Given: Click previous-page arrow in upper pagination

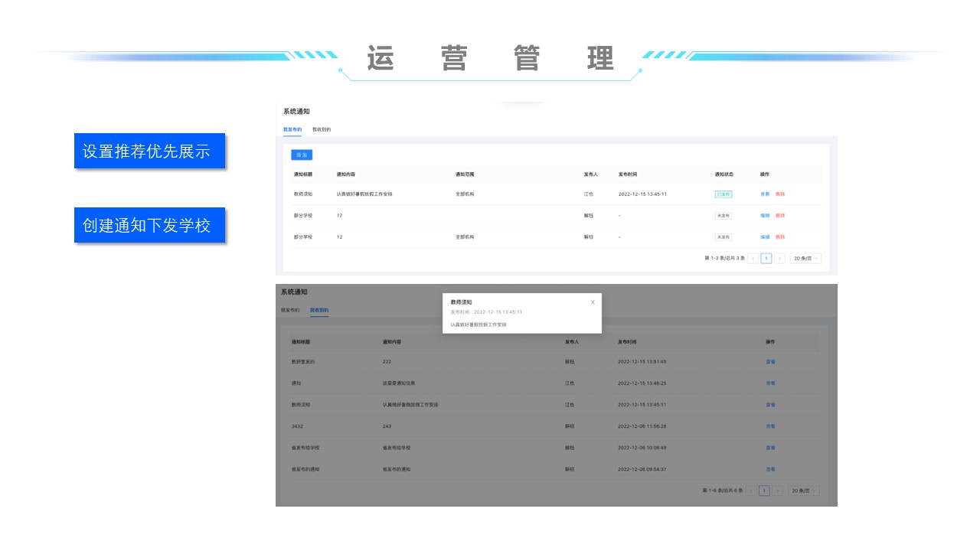Looking at the screenshot, I should tap(753, 259).
